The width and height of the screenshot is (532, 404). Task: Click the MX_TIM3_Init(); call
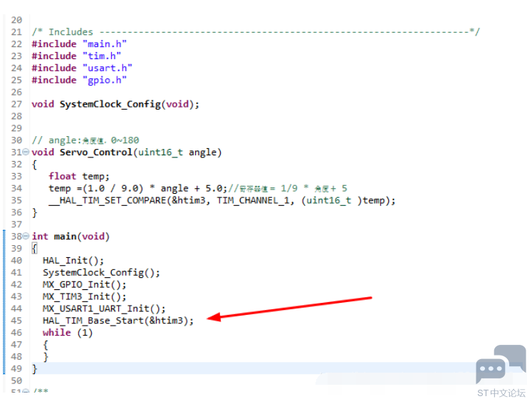click(x=85, y=296)
